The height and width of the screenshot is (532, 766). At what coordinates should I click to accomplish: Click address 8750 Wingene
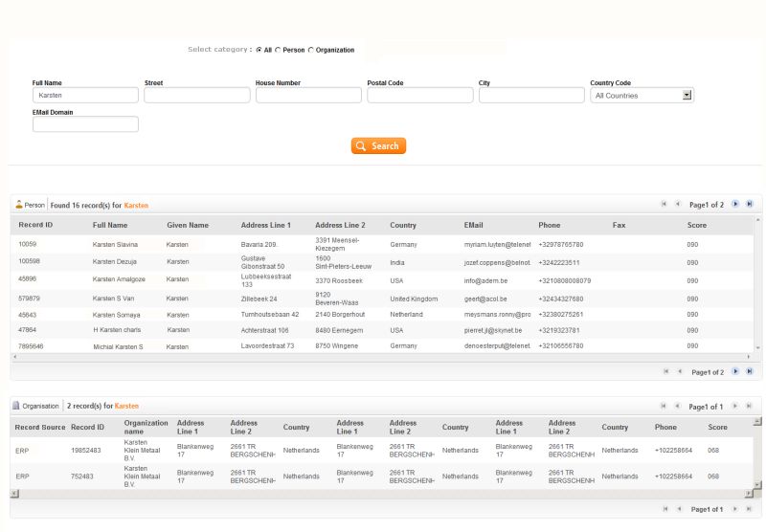pos(337,345)
